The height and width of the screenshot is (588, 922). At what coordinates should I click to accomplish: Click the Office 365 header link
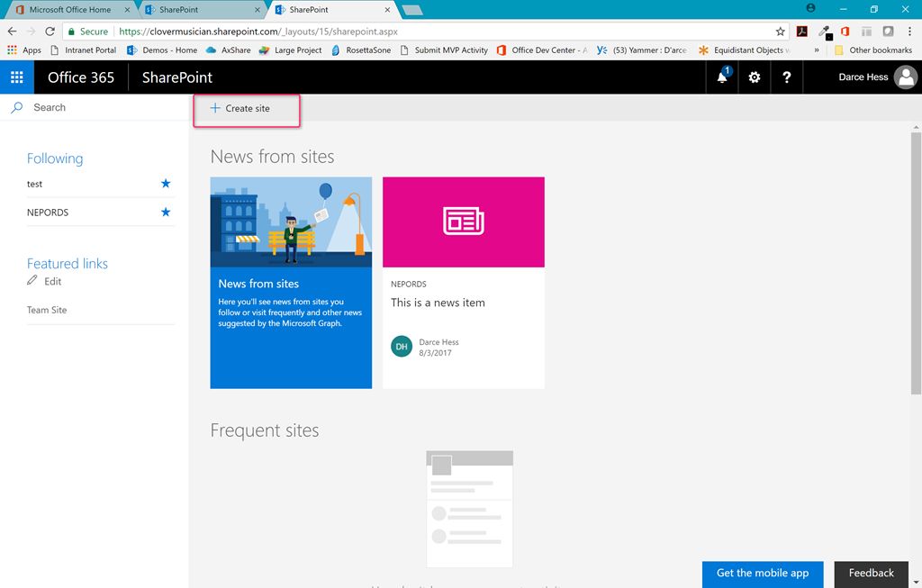(x=81, y=77)
